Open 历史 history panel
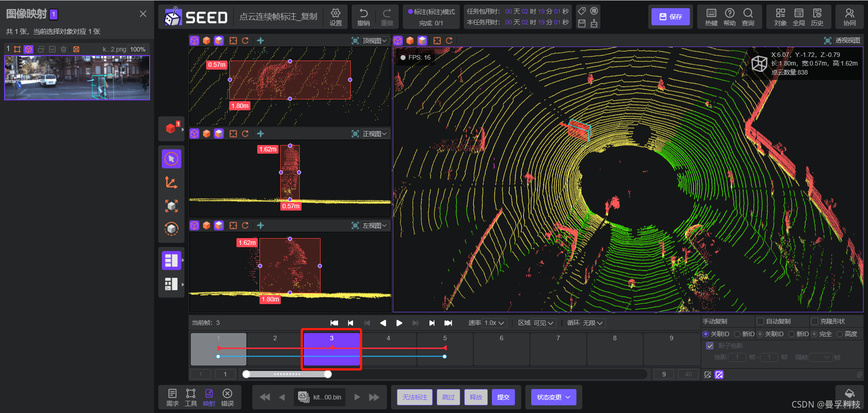The width and height of the screenshot is (868, 413). click(x=817, y=17)
